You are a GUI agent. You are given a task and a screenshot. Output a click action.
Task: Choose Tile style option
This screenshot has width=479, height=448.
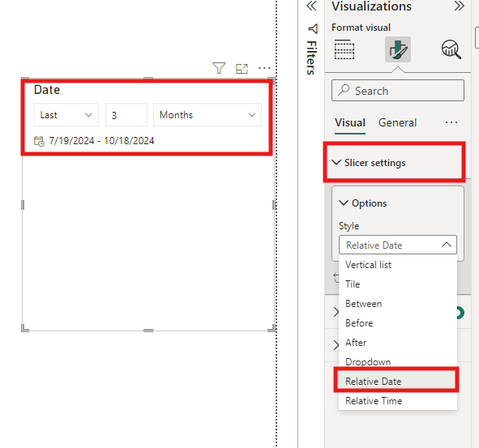pyautogui.click(x=398, y=284)
